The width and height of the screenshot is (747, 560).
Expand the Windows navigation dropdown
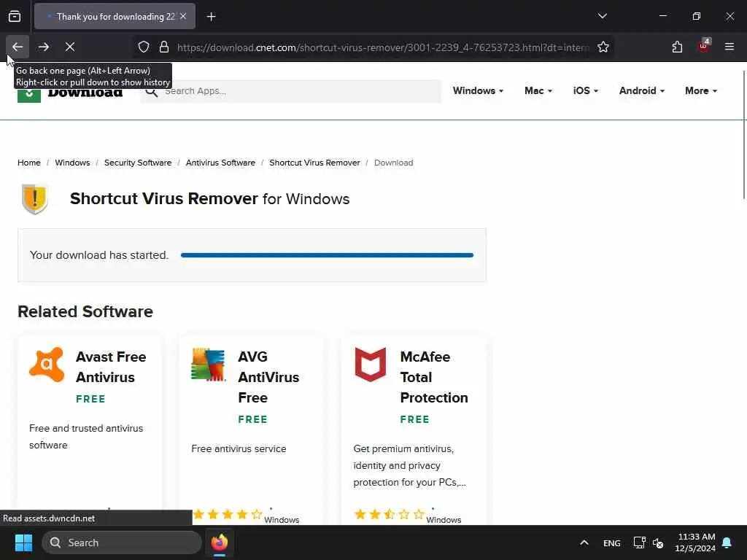(x=478, y=90)
